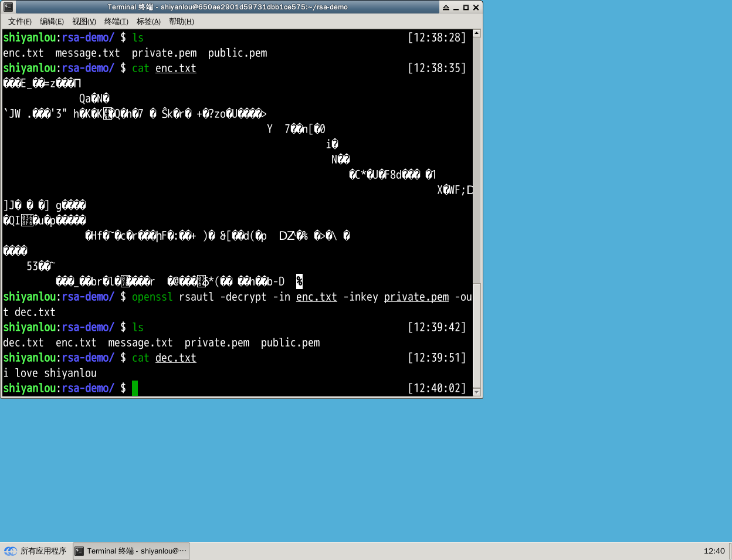This screenshot has width=732, height=560.
Task: Click the timestamp [12:38:35]
Action: click(x=437, y=68)
